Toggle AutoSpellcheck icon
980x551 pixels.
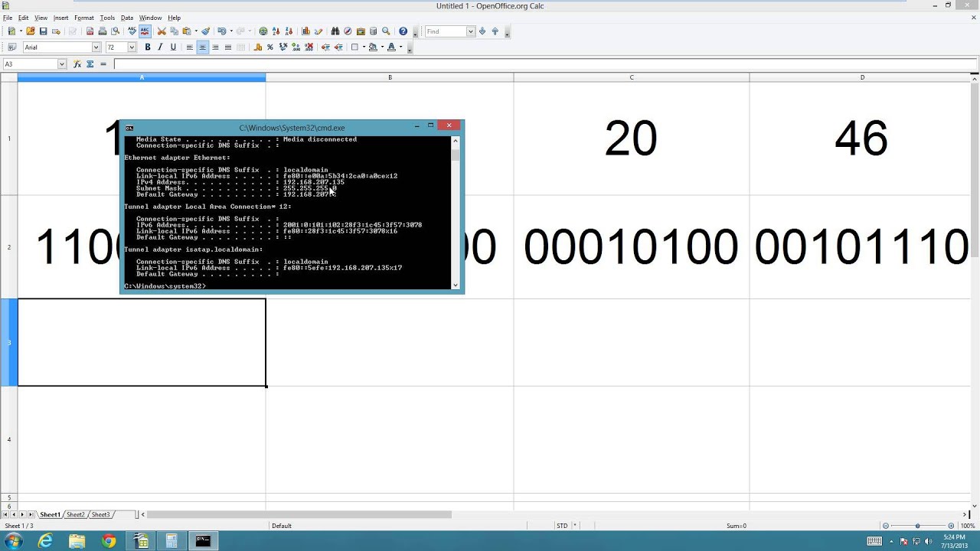(145, 31)
